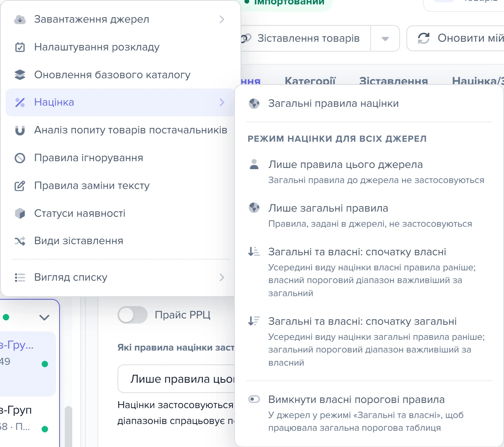Click the magnet icon beside Аналіз попиту
The image size is (504, 447).
pos(20,130)
